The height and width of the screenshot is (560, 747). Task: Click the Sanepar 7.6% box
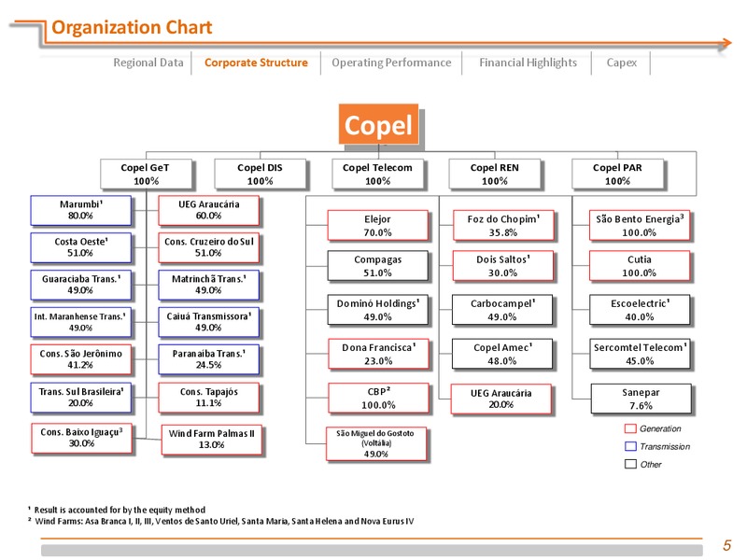tap(641, 399)
